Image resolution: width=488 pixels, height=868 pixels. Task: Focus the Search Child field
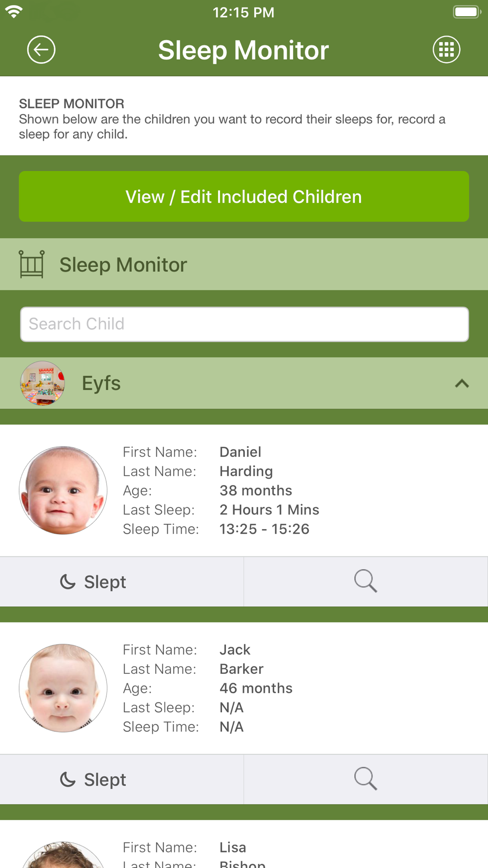pyautogui.click(x=244, y=324)
